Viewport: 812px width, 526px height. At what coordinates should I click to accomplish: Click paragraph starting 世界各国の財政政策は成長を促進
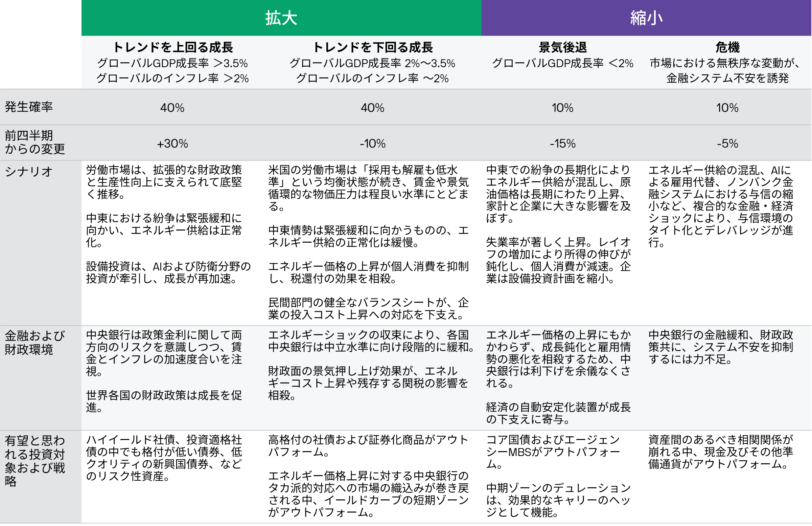pos(164,401)
